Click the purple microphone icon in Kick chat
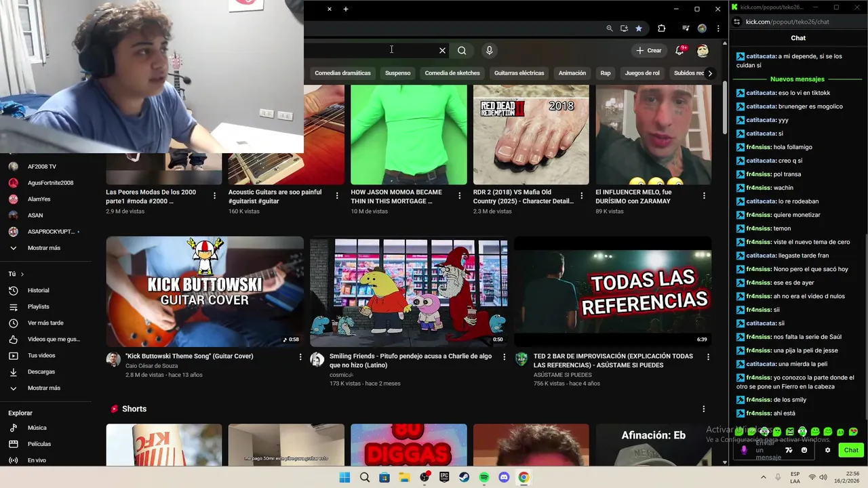This screenshot has height=488, width=868. [744, 450]
